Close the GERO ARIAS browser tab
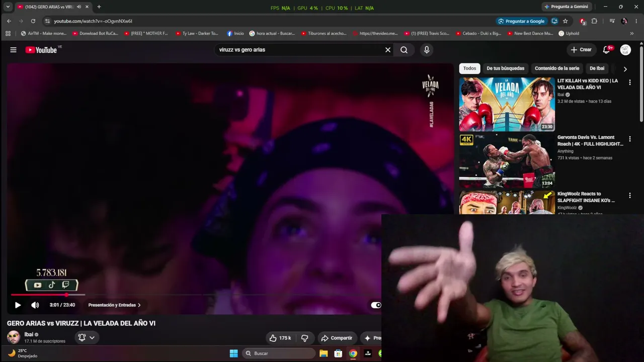The height and width of the screenshot is (362, 644). point(87,7)
